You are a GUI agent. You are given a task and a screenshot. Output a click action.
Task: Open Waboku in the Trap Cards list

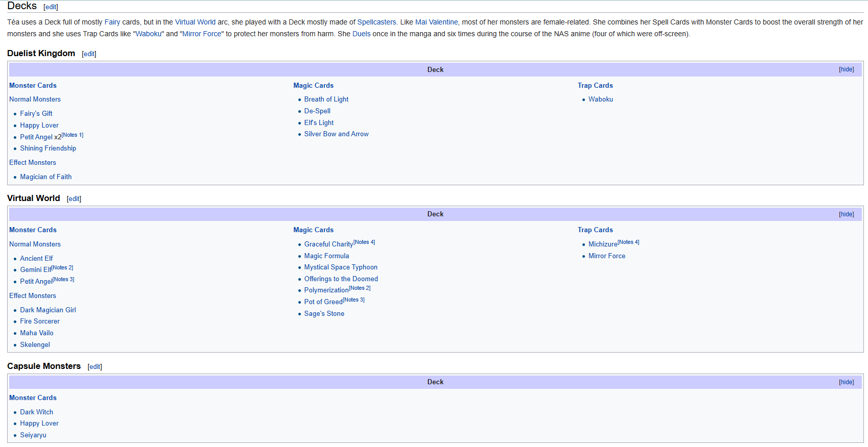pos(601,100)
